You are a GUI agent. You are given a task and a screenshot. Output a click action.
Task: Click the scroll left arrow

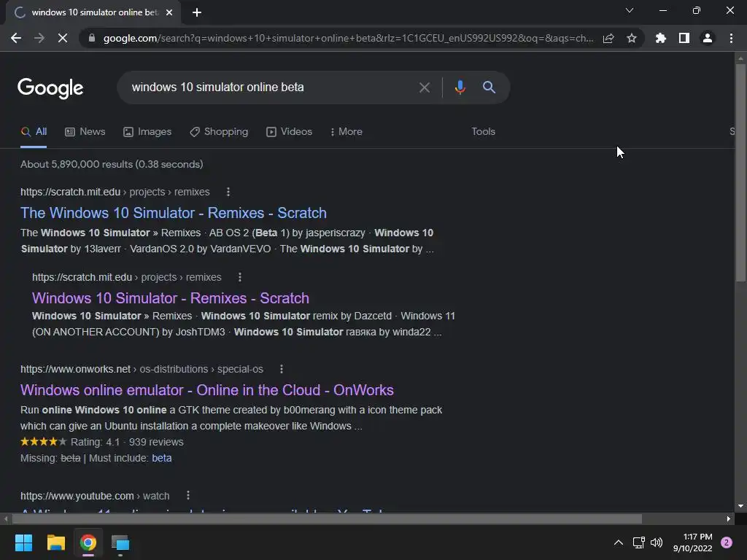pyautogui.click(x=5, y=518)
